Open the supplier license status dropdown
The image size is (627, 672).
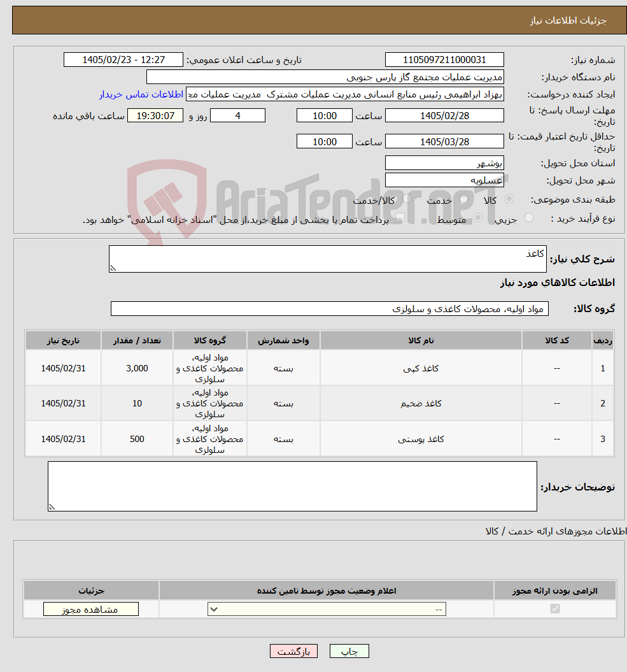click(327, 609)
